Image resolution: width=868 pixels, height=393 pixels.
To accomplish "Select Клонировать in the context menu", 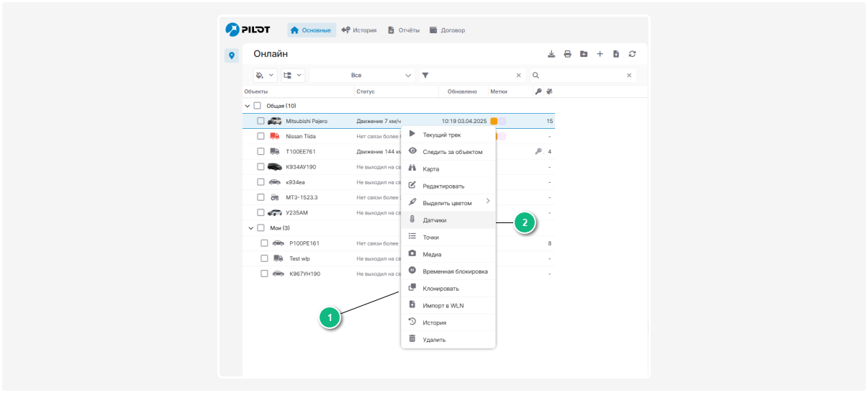I will (x=440, y=289).
